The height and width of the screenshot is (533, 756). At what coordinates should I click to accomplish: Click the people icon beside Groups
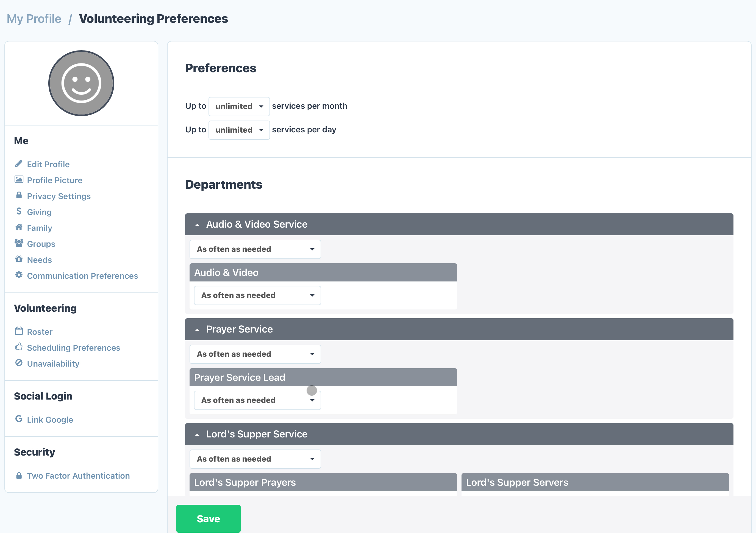pyautogui.click(x=19, y=243)
